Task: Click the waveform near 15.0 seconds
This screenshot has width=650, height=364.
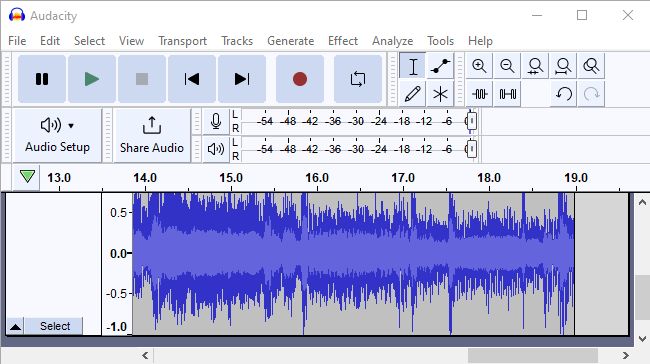Action: point(231,253)
